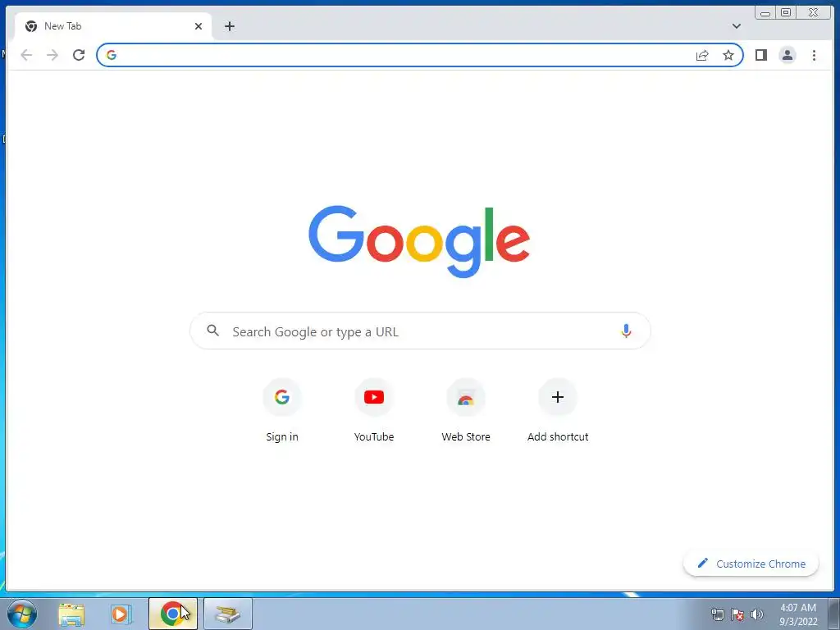Launch Windows Media Player from taskbar
840x630 pixels.
[x=121, y=614]
